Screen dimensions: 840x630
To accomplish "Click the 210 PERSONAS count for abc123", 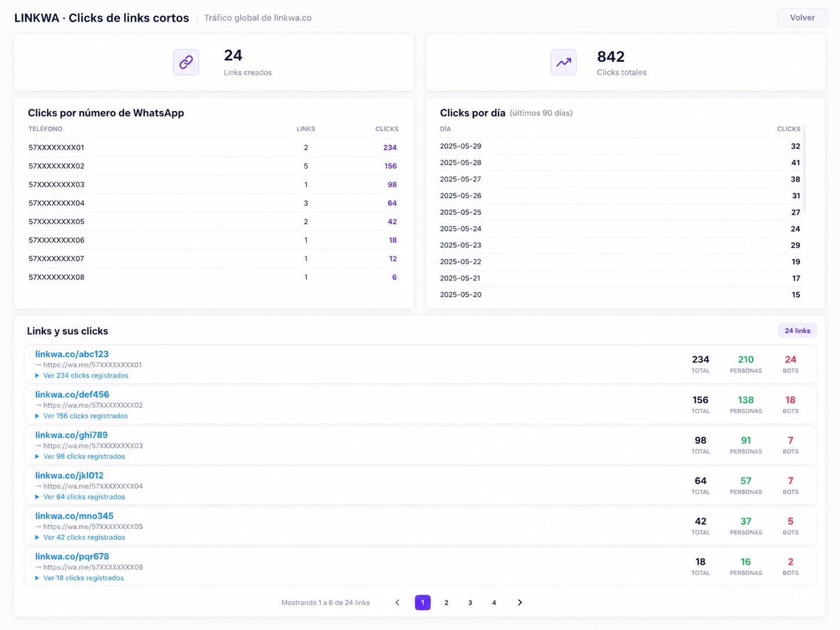I will click(746, 360).
